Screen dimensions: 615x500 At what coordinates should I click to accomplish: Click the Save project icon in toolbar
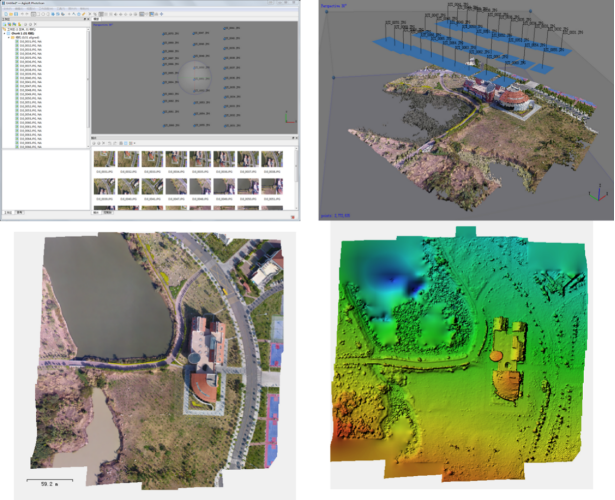[x=16, y=14]
